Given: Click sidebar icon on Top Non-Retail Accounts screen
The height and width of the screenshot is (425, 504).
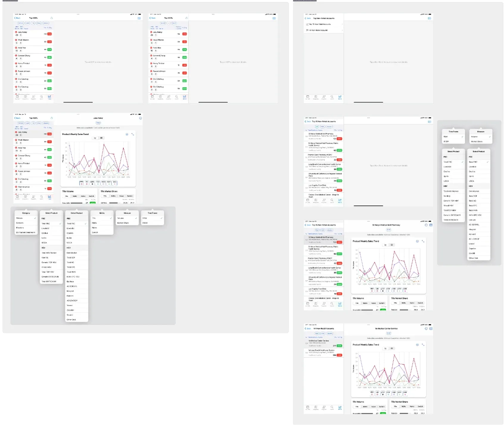Looking at the screenshot, I should coord(429,18).
